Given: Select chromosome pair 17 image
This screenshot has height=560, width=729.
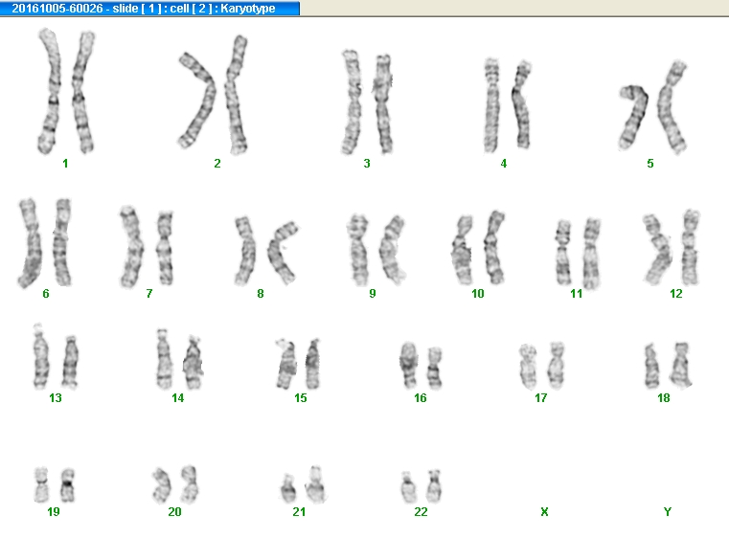Looking at the screenshot, I should pos(542,366).
